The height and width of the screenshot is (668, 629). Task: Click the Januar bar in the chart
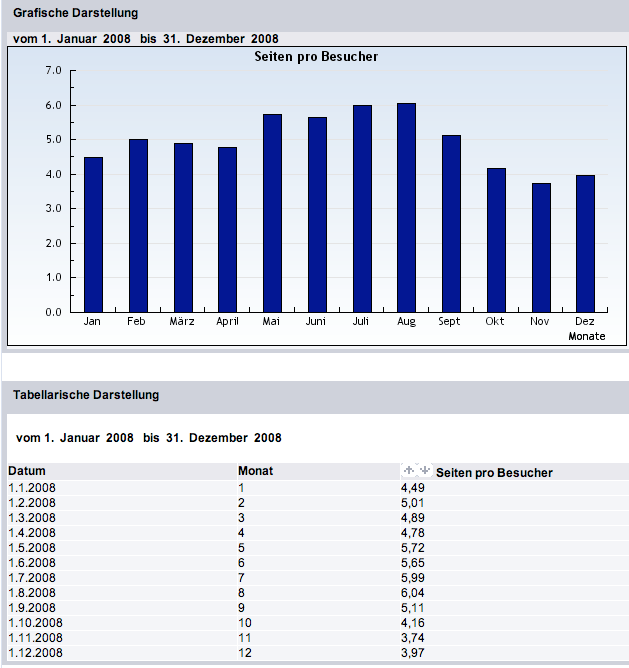click(93, 235)
